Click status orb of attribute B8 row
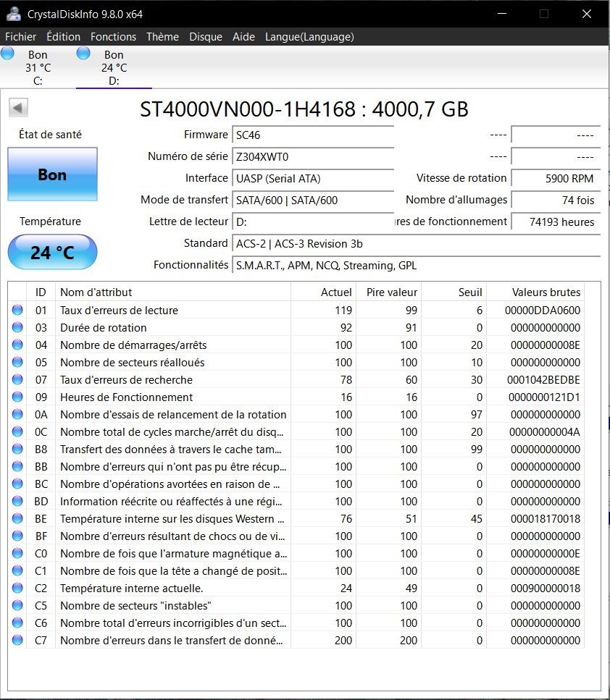 click(x=17, y=449)
